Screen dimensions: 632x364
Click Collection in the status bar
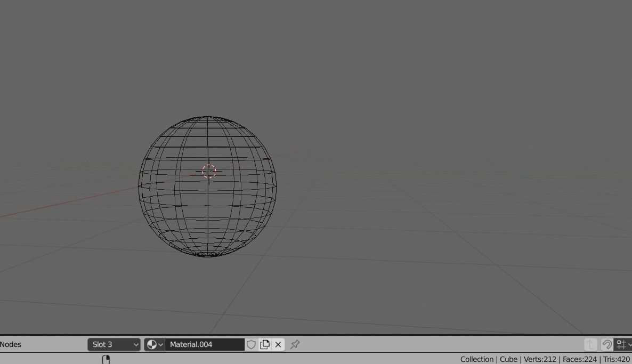pos(477,359)
